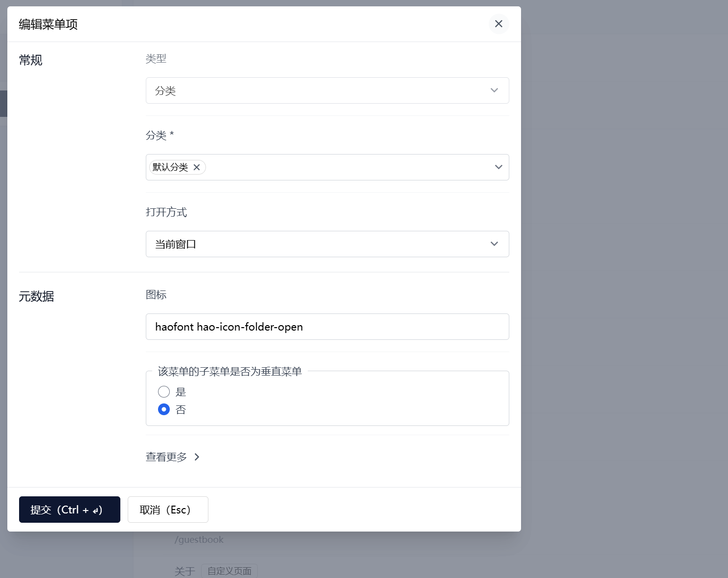Open the 打开方式 dropdown showing 当前窗口
This screenshot has height=578, width=728.
tap(318, 244)
